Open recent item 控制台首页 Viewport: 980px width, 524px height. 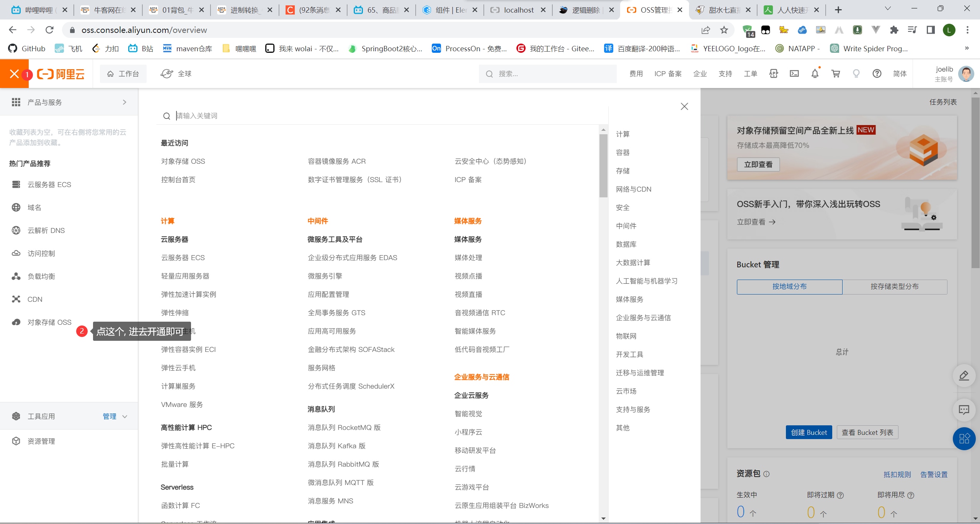pyautogui.click(x=178, y=179)
